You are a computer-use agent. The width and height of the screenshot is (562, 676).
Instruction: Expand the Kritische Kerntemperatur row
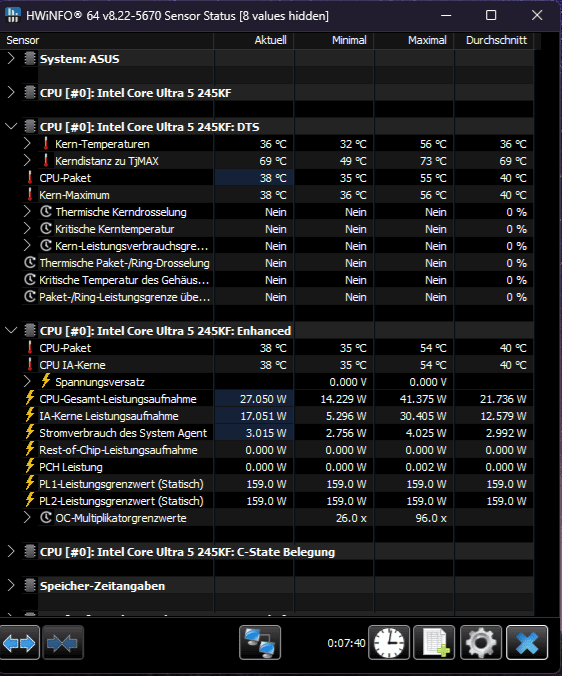pos(27,228)
